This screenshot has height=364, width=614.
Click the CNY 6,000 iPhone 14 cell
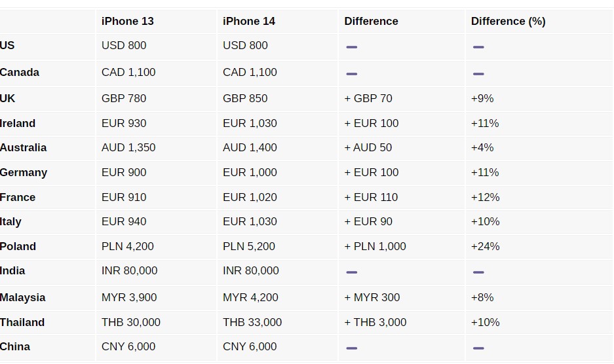click(x=250, y=346)
